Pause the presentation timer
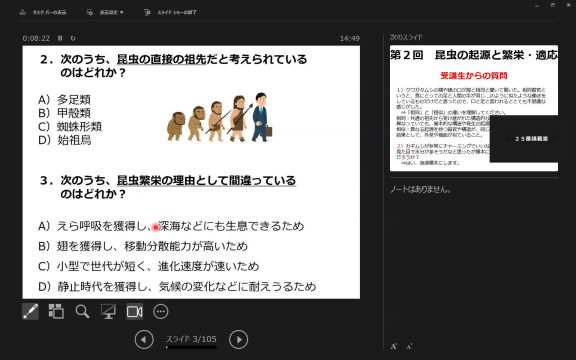This screenshot has height=360, width=576. point(60,38)
